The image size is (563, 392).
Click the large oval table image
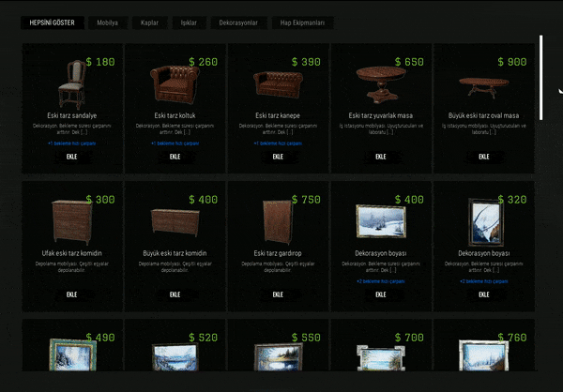tap(483, 87)
